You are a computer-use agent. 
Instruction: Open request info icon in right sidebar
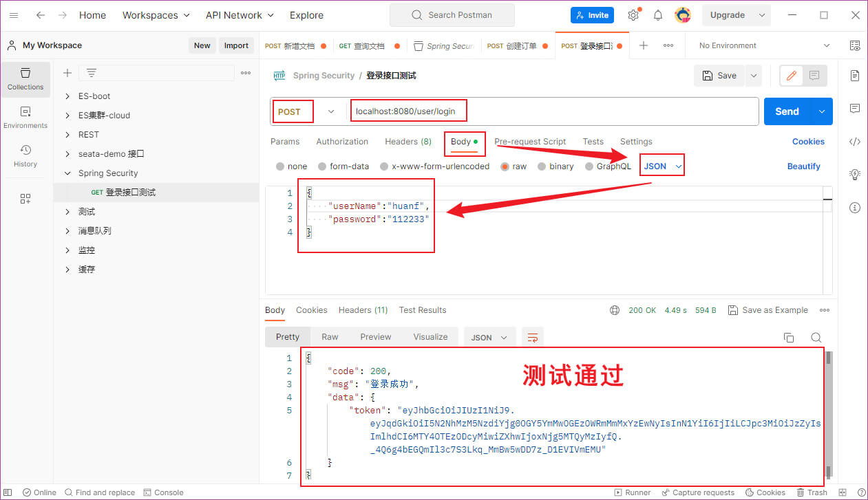pos(855,208)
